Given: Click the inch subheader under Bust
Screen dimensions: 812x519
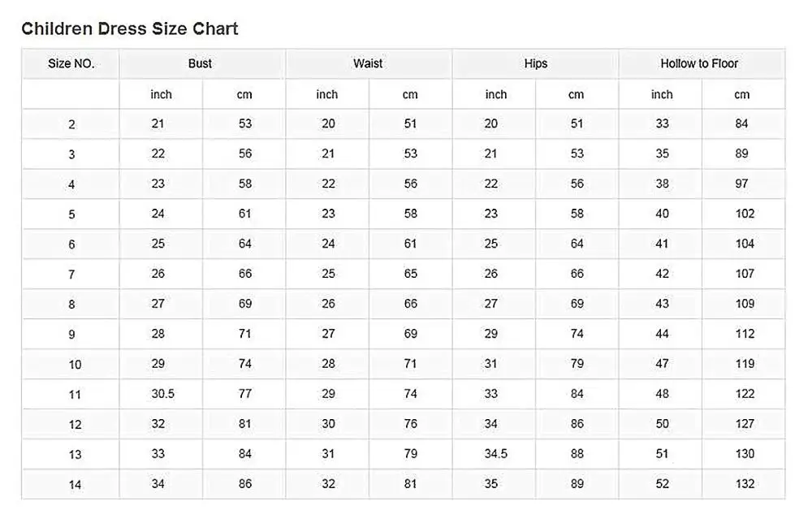Looking at the screenshot, I should (x=162, y=94).
